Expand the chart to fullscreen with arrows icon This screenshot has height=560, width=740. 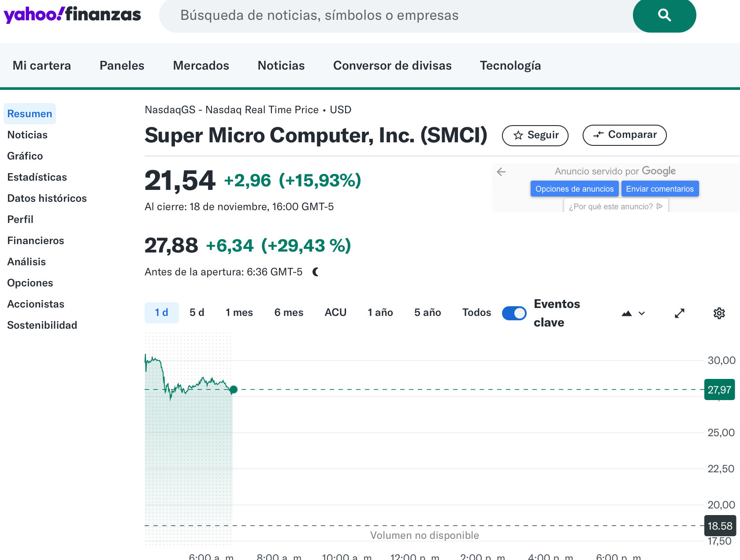pyautogui.click(x=679, y=313)
